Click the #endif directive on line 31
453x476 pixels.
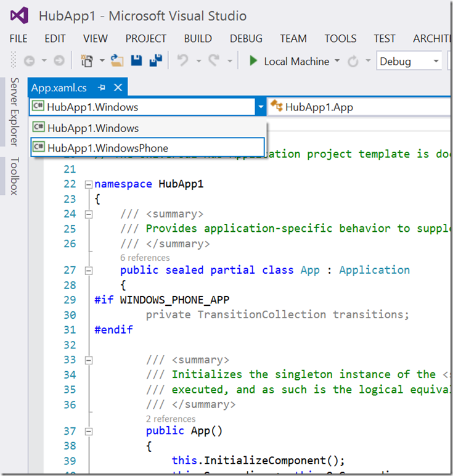(x=114, y=330)
